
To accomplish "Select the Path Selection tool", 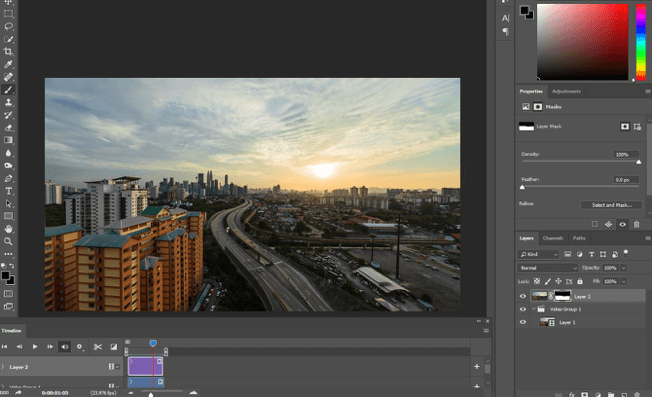I will pyautogui.click(x=8, y=204).
